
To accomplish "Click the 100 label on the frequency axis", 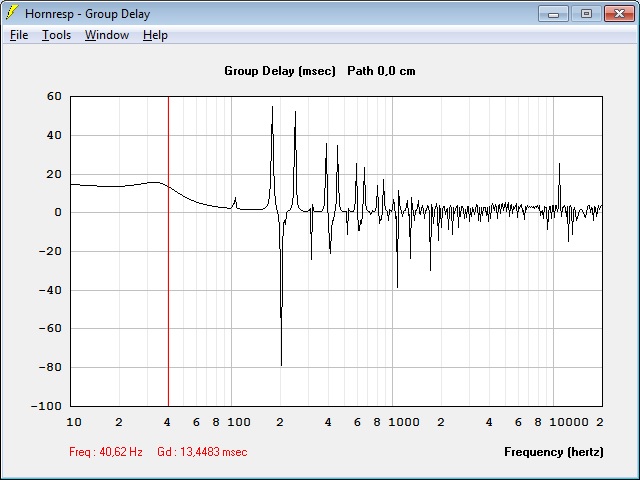I will tap(239, 422).
